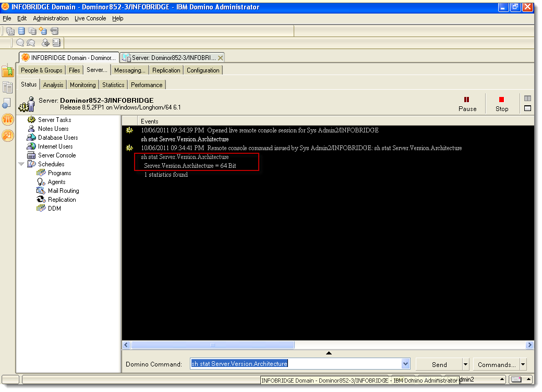542x392 pixels.
Task: Click the Commands... button
Action: pyautogui.click(x=497, y=364)
